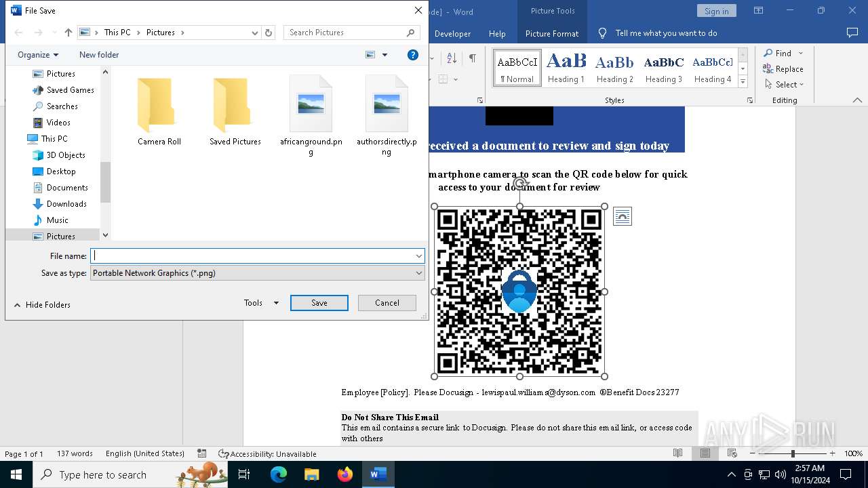Open view options dropdown arrow
Viewport: 868px width, 488px height.
[x=384, y=55]
